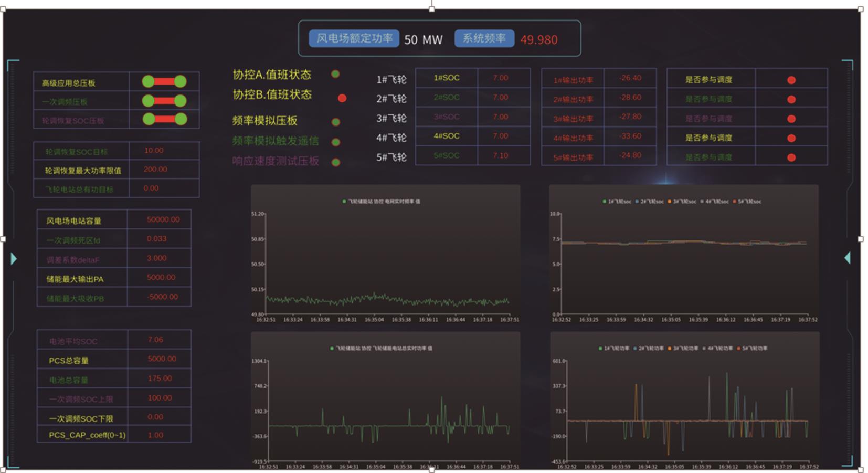Expand the right side panel arrow
The image size is (868, 473).
(x=847, y=258)
